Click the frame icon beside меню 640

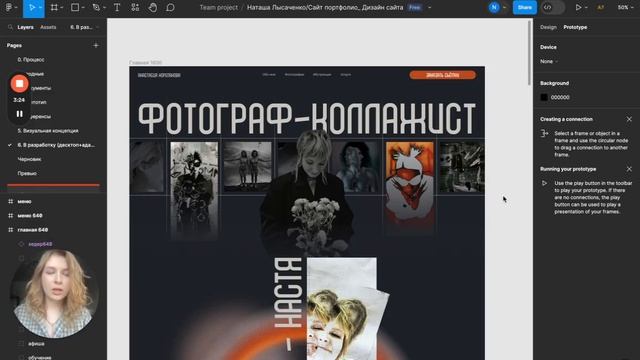tap(11, 216)
